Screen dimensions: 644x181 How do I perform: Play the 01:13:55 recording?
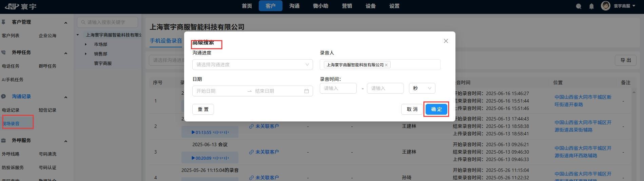(x=193, y=132)
